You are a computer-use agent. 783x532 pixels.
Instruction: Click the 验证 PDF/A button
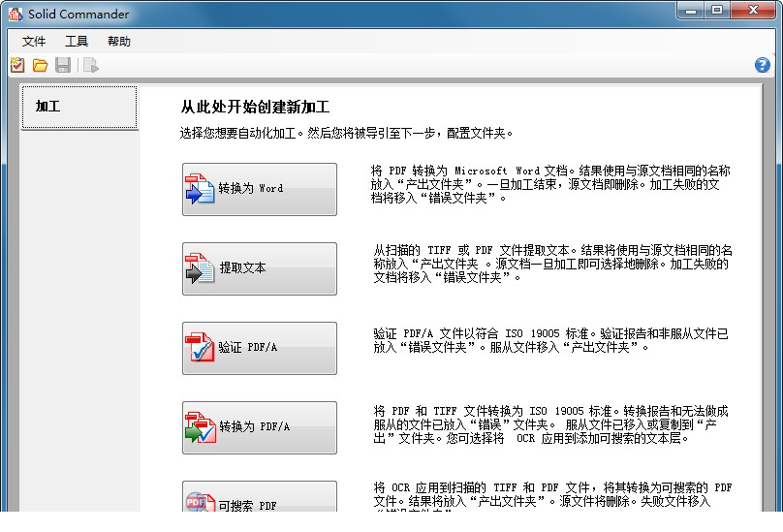click(x=260, y=348)
